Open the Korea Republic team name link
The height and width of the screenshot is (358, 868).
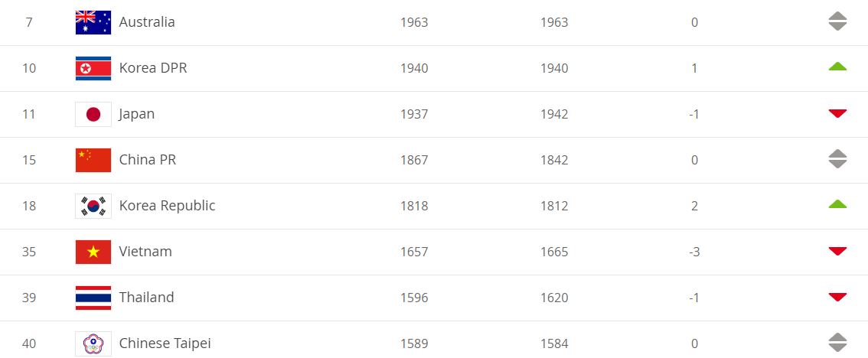[167, 206]
